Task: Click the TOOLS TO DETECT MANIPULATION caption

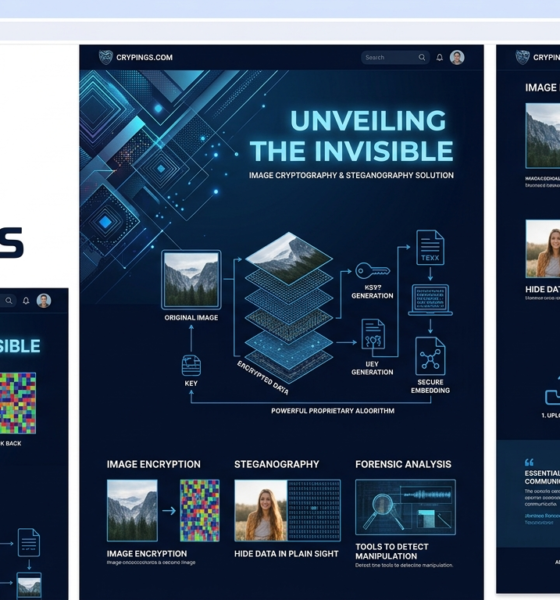Action: [392, 551]
